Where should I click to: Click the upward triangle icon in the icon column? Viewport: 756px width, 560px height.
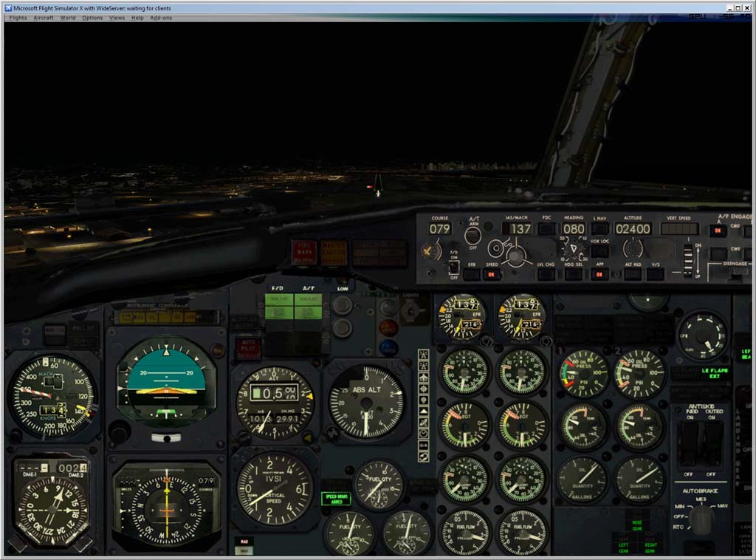click(423, 411)
